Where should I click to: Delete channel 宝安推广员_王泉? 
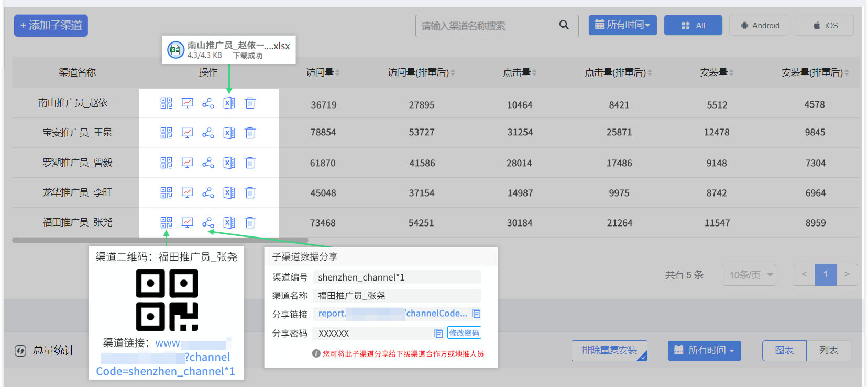coord(250,133)
